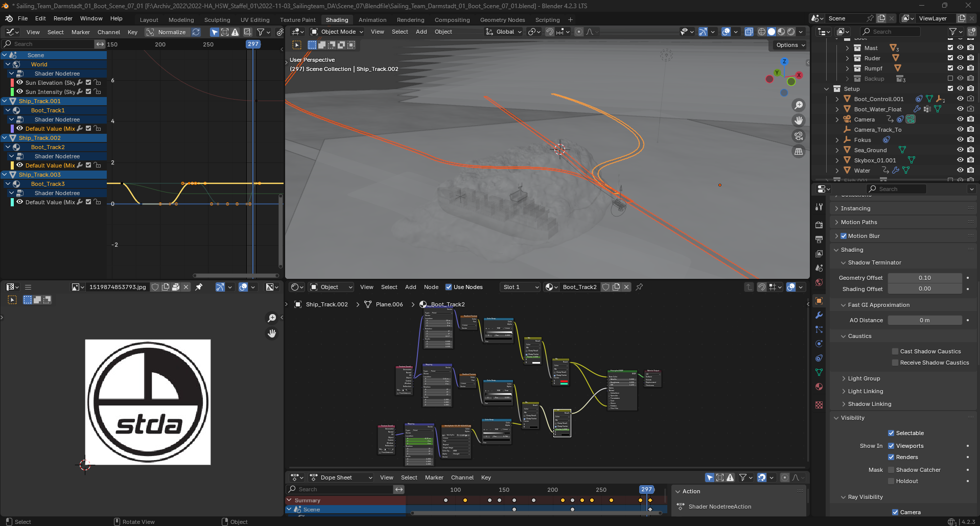Viewport: 980px width, 526px height.
Task: Hide Sea_Ground in viewport via eye icon
Action: point(960,150)
